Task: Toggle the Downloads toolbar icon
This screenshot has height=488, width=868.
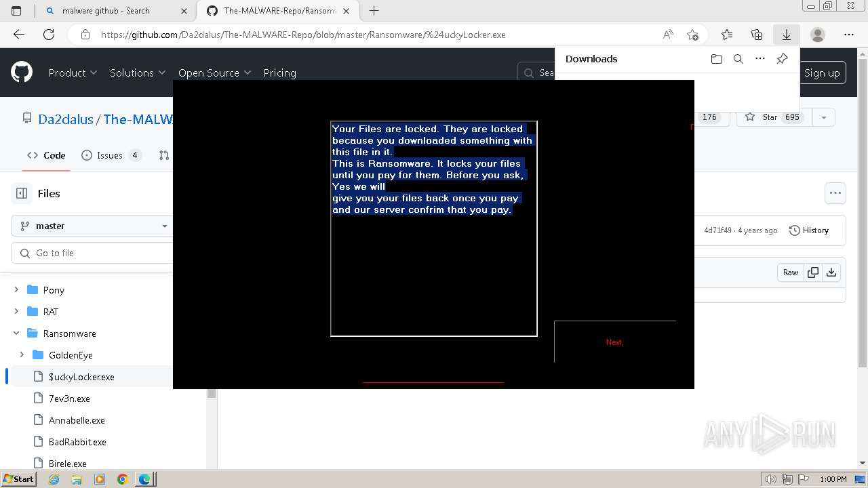Action: pos(787,35)
